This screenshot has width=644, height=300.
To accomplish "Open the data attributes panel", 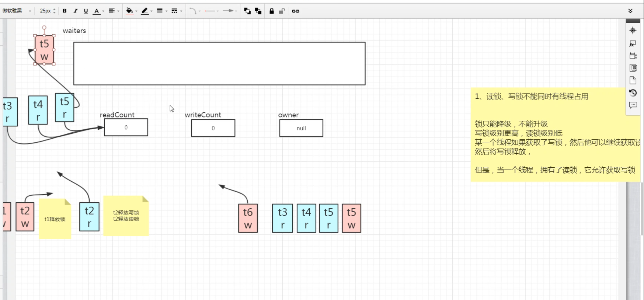I will point(633,68).
